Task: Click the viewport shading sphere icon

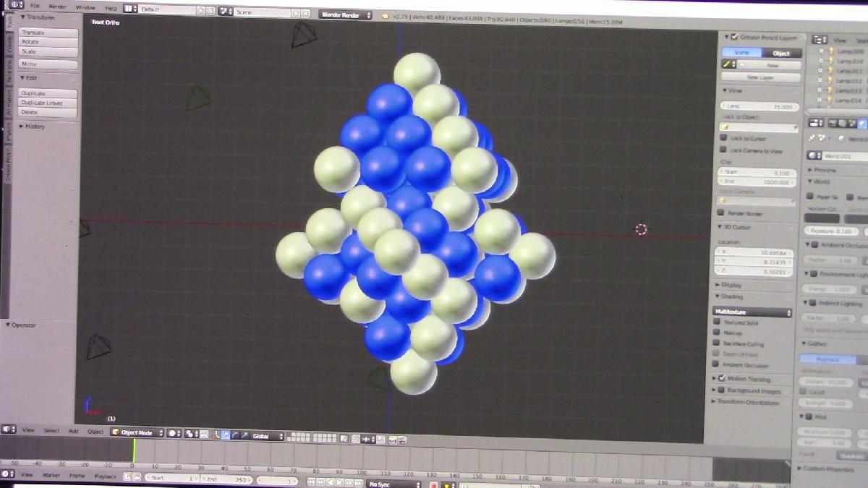Action: pos(174,433)
